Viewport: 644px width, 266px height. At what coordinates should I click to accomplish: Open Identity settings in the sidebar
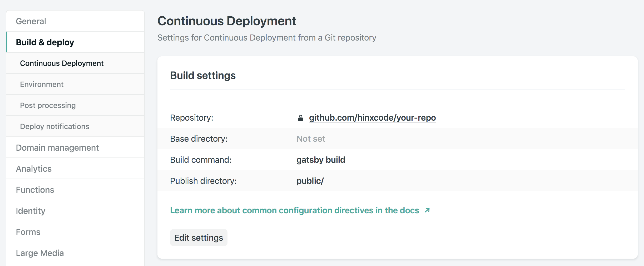[31, 211]
